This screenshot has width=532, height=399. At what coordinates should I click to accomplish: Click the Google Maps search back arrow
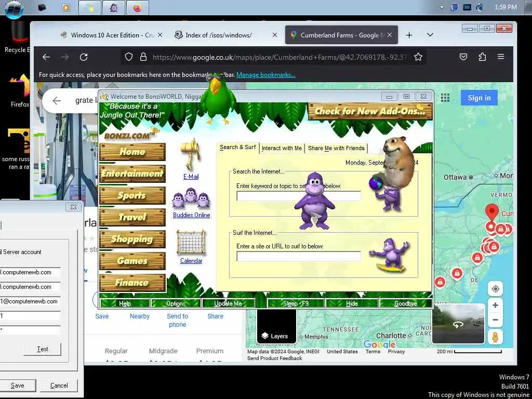pyautogui.click(x=57, y=100)
